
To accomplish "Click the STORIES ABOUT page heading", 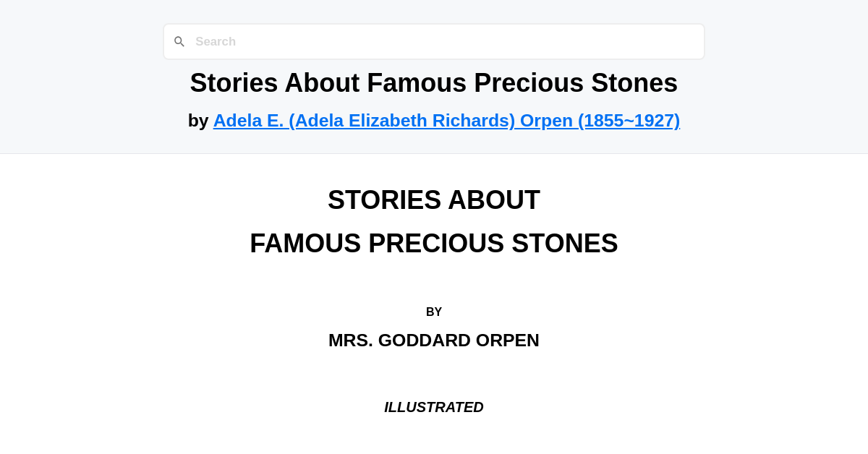I will [x=434, y=200].
